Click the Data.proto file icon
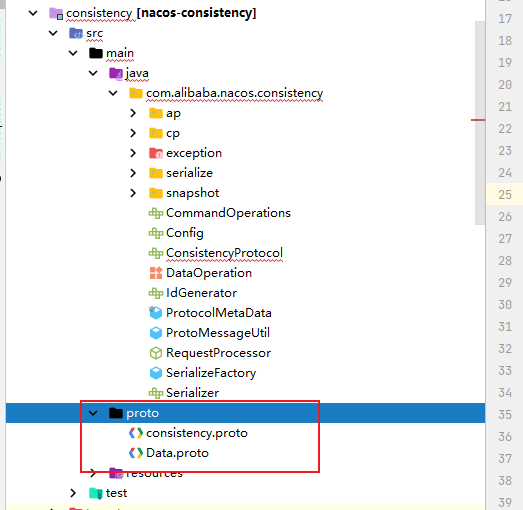Viewport: 523px width, 510px height. (x=136, y=453)
